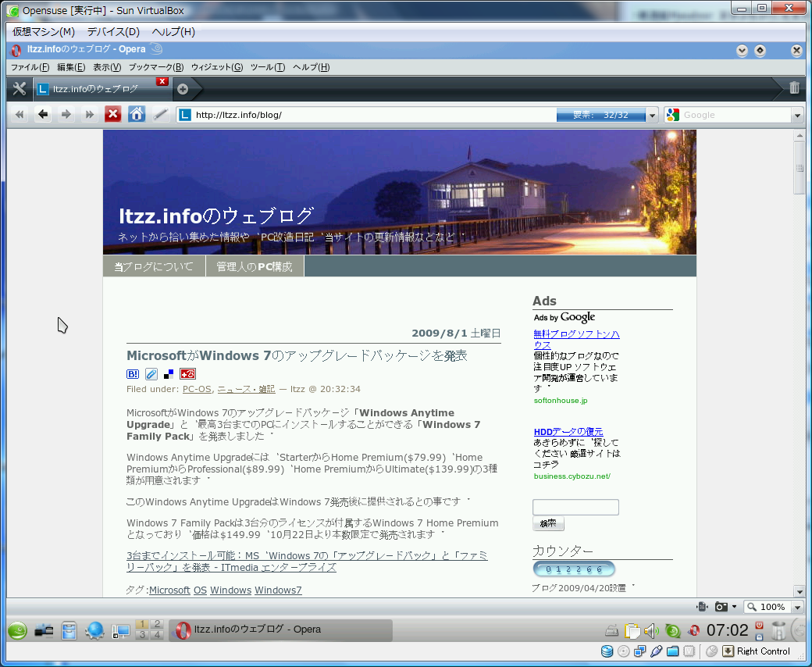Expand the Google search engine dropdown

[x=797, y=115]
